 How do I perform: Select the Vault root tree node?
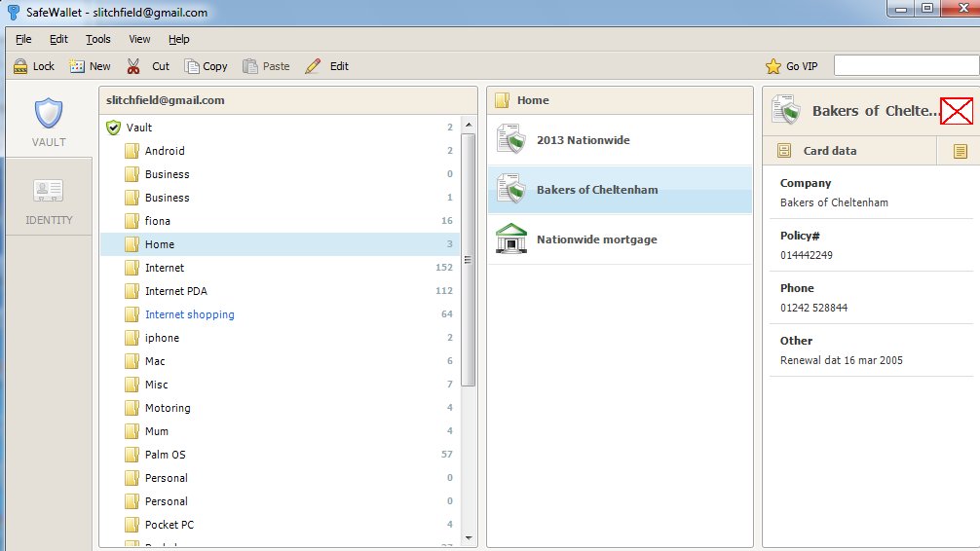(138, 128)
